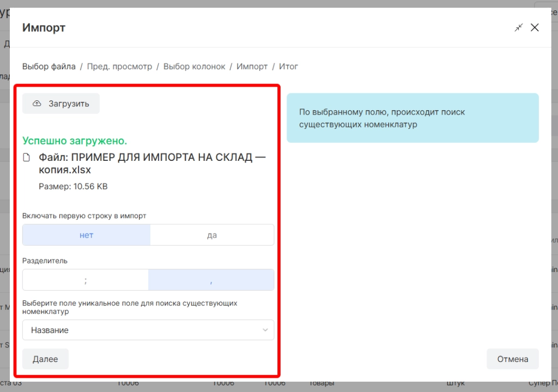Viewport: 558px width, 392px height.
Task: Click the blue info hint box
Action: click(x=413, y=118)
